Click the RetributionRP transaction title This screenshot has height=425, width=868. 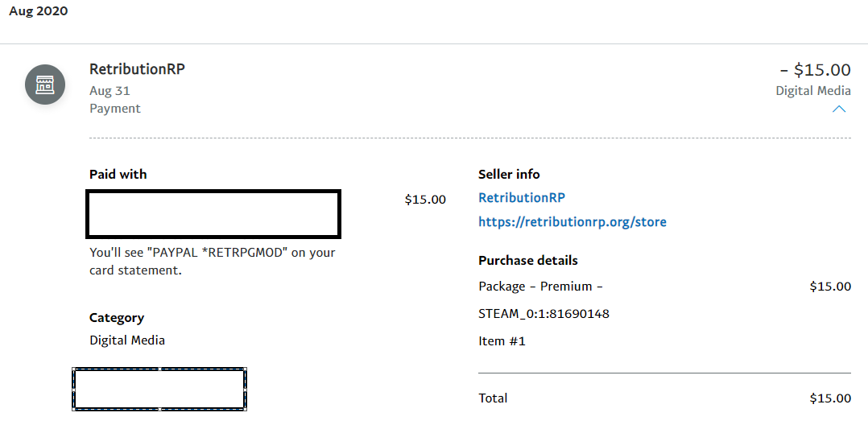pos(137,69)
